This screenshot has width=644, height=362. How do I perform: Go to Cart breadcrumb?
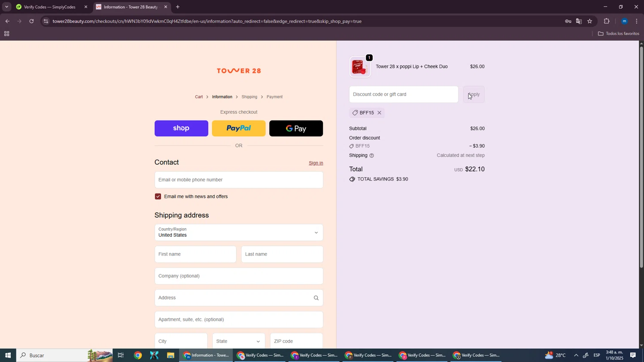point(199,97)
